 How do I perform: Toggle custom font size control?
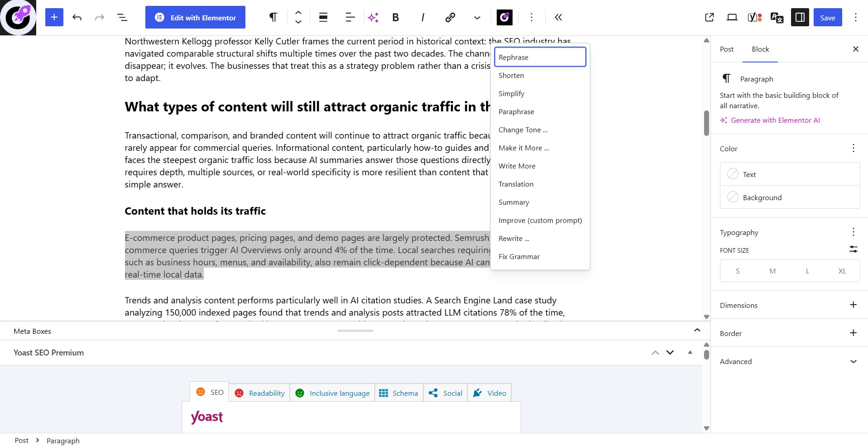pyautogui.click(x=853, y=249)
